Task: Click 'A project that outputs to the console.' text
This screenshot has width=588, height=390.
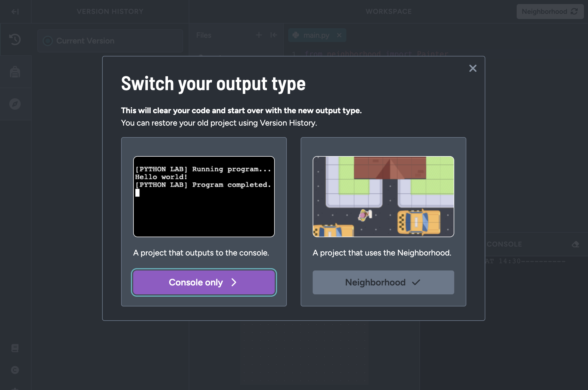Action: (x=201, y=253)
